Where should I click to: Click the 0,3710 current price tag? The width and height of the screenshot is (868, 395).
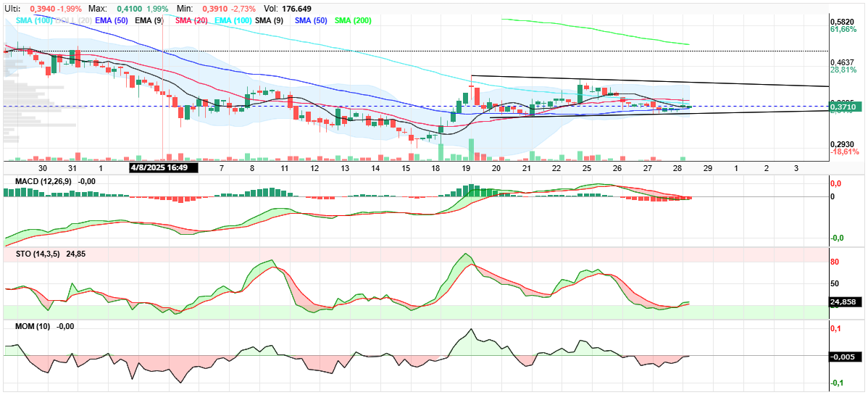click(x=845, y=107)
